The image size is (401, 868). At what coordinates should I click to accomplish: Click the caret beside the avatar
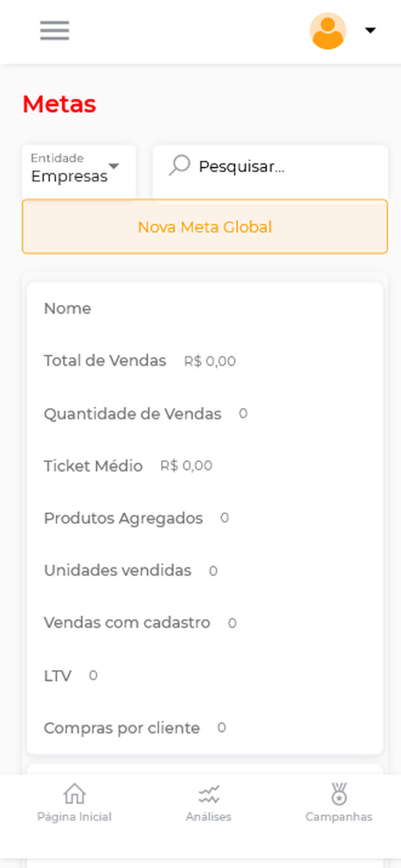coord(370,31)
